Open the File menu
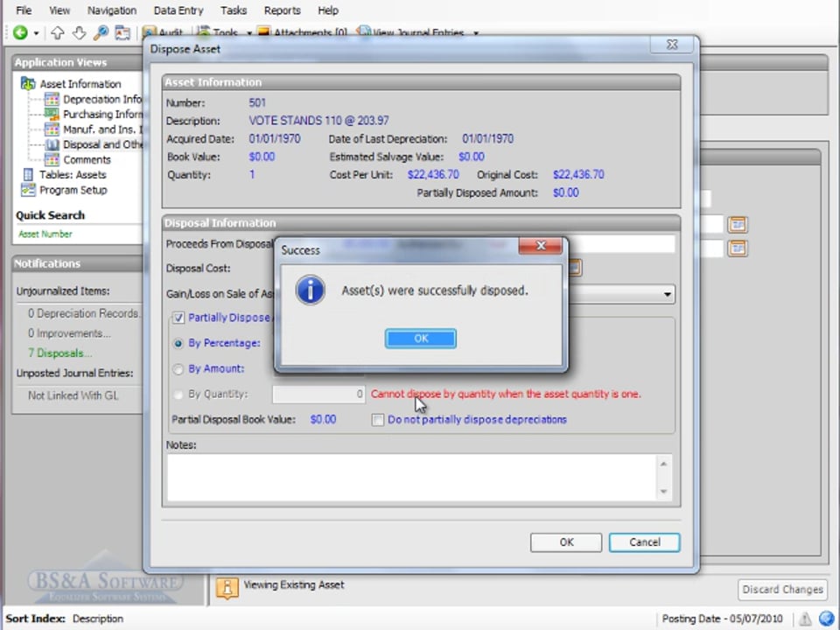The width and height of the screenshot is (840, 630). (x=24, y=10)
